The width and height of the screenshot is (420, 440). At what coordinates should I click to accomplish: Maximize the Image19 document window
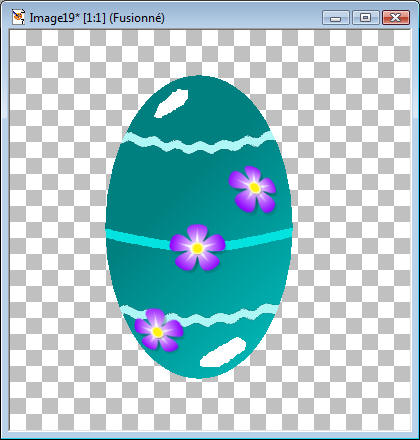click(366, 17)
